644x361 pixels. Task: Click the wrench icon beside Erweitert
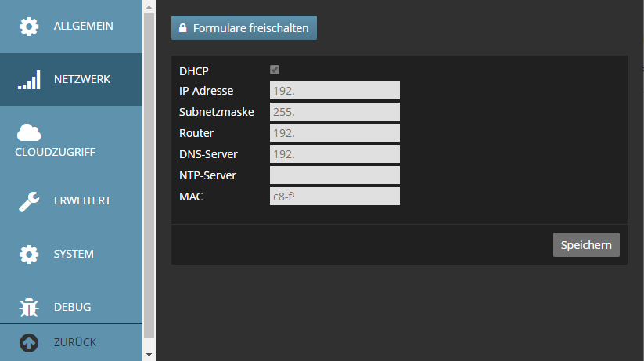pyautogui.click(x=29, y=201)
